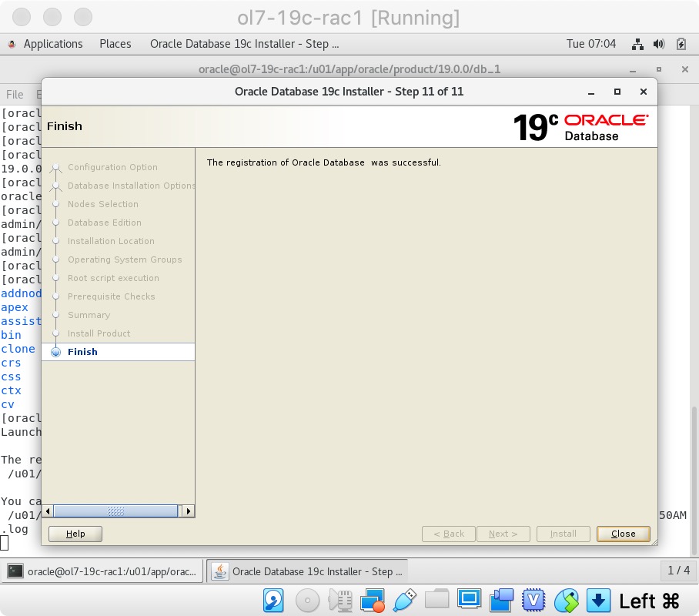The width and height of the screenshot is (699, 616).
Task: Select the Installation Location step
Action: 111,241
